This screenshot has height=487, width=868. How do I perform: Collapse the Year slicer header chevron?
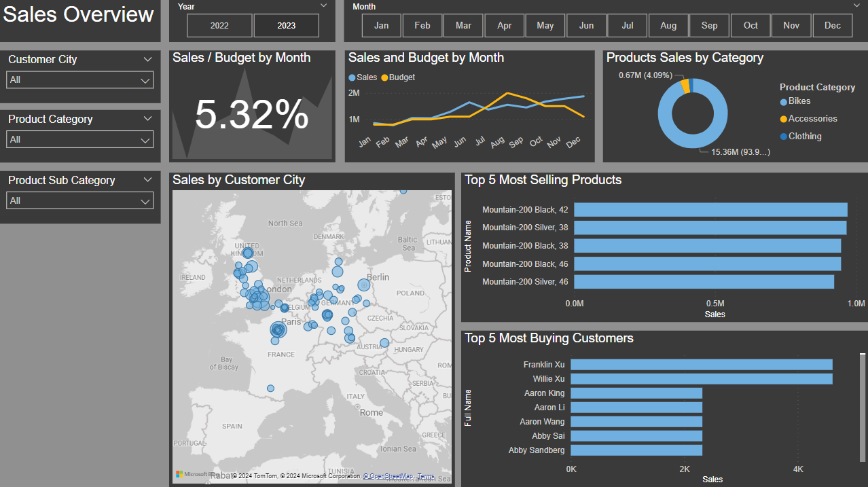point(323,6)
